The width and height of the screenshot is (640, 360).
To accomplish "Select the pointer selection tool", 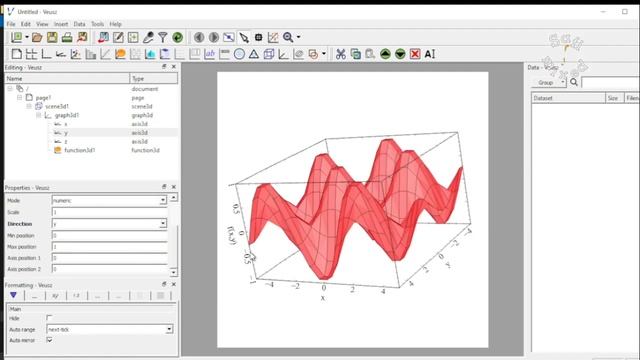I will 244,38.
